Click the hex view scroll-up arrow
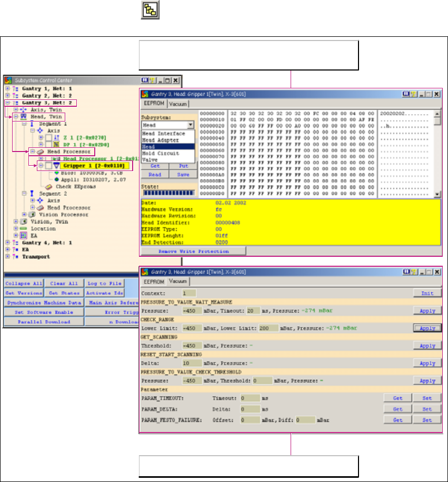Screen dimensions: 448x482 tap(437, 114)
